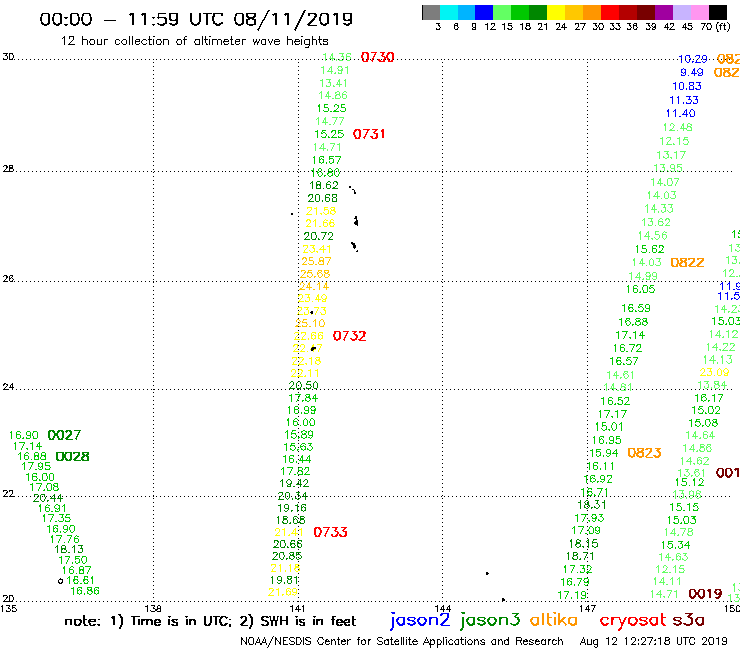
Task: Select the 20.72 wave height value
Action: 319,236
